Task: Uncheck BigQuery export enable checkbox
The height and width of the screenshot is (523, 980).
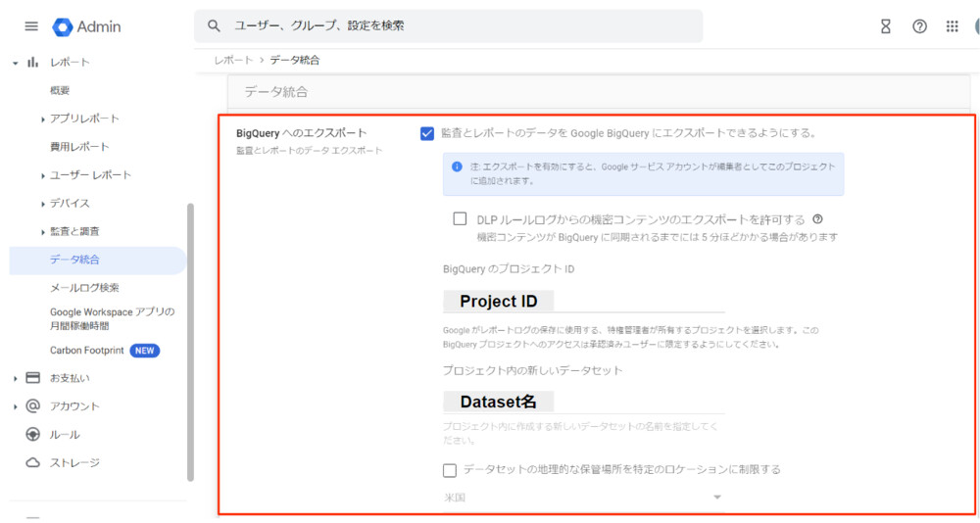Action: (x=427, y=134)
